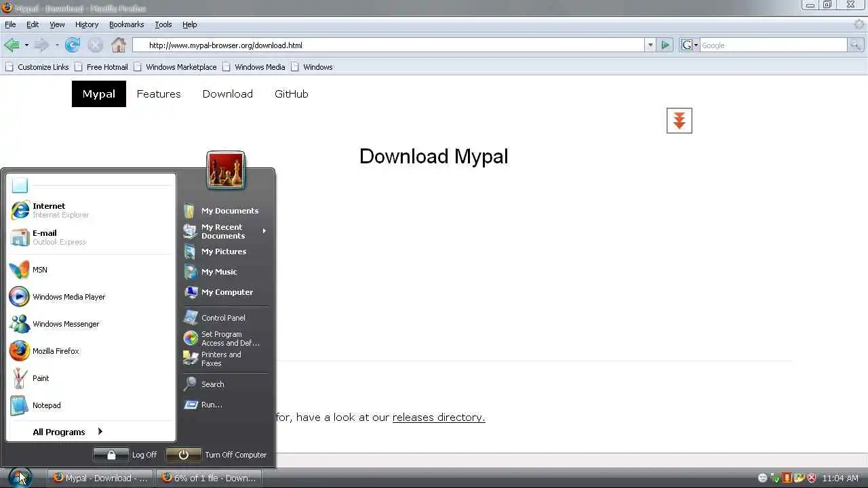Switch to Mypal - Download taskbar button

[100, 478]
